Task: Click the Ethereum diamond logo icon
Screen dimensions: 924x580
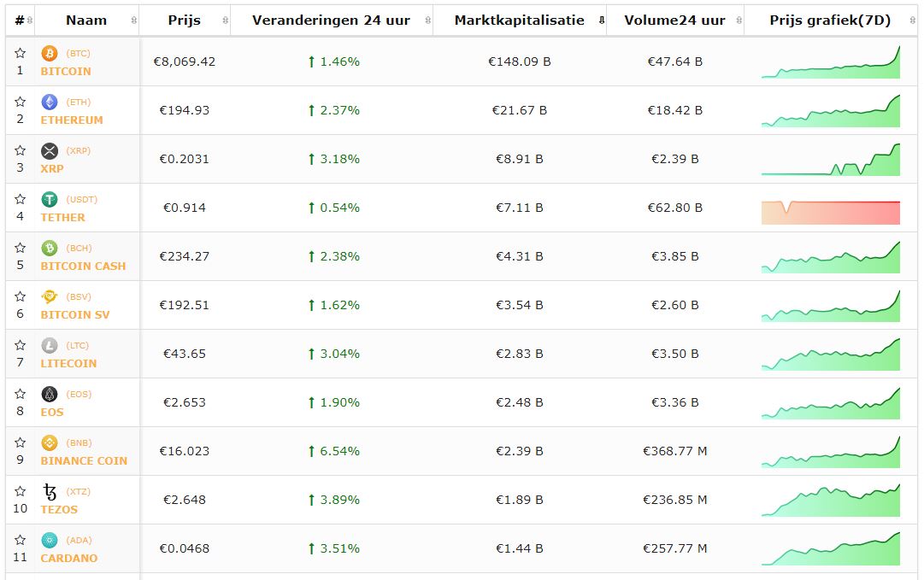Action: click(x=50, y=103)
